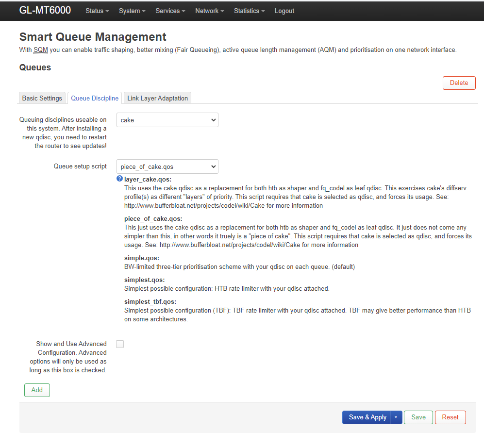The width and height of the screenshot is (484, 448).
Task: Open the System menu
Action: coord(132,11)
